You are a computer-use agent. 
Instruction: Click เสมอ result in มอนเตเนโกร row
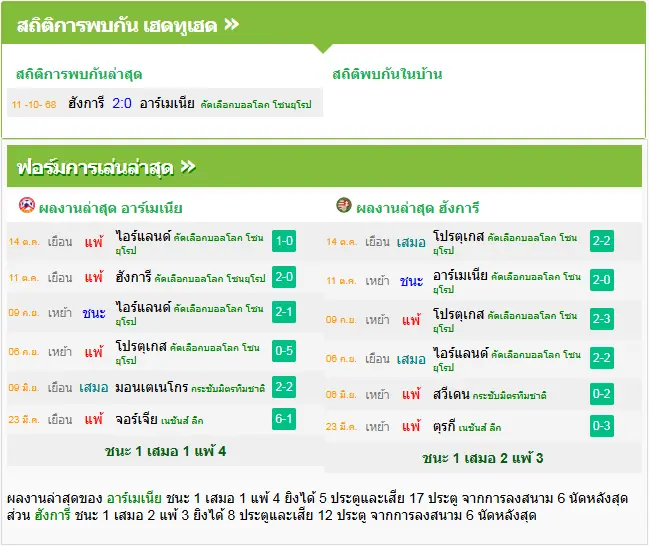tap(94, 388)
